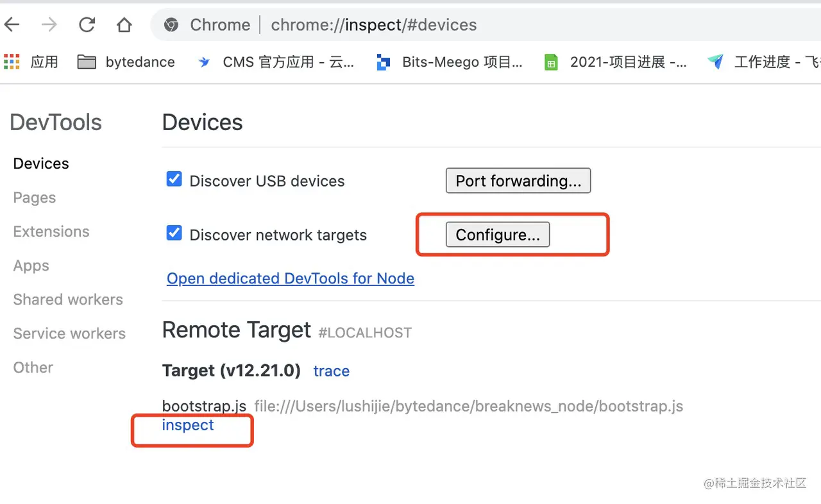This screenshot has height=504, width=821.
Task: Select Service workers in the sidebar
Action: [x=69, y=333]
